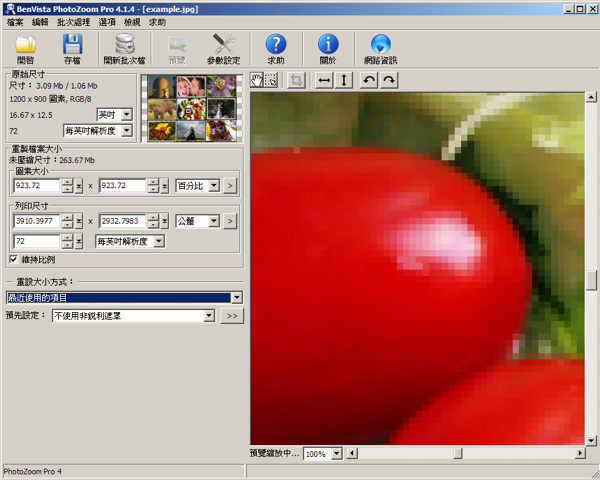The width and height of the screenshot is (600, 480).
Task: Click the crop tool icon
Action: pos(296,80)
